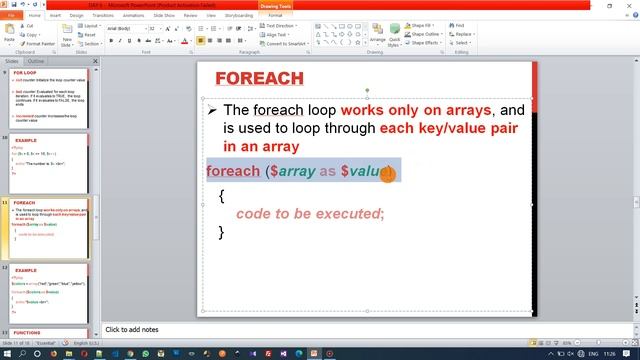Open the font name dropdown

tap(145, 29)
